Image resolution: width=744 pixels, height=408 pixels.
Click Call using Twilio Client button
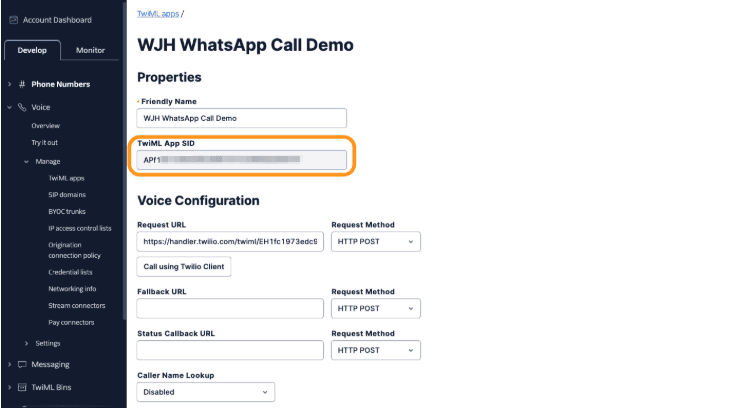tap(184, 266)
